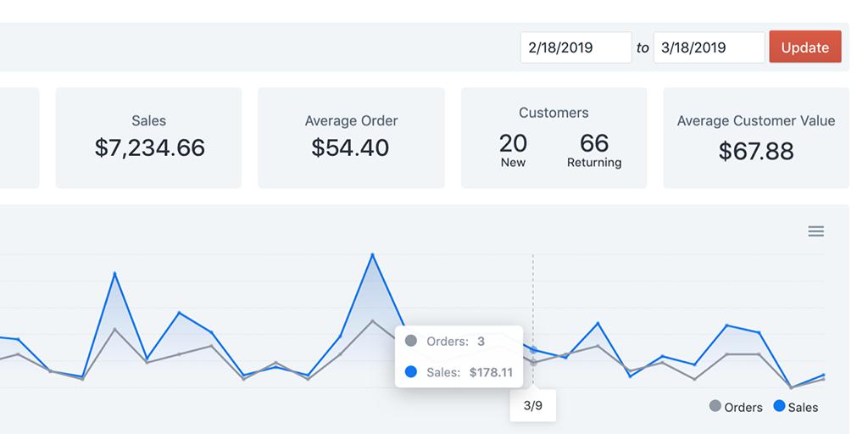868x434 pixels.
Task: Open the chart hamburger menu
Action: click(x=815, y=231)
